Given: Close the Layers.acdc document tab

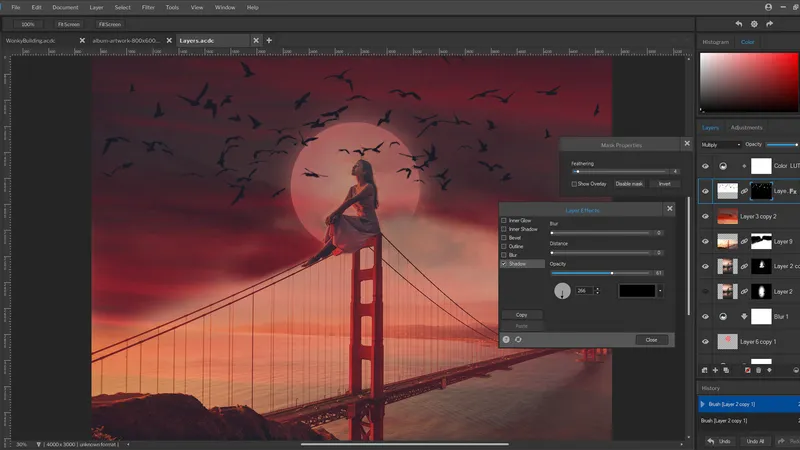Looking at the screenshot, I should click(256, 40).
